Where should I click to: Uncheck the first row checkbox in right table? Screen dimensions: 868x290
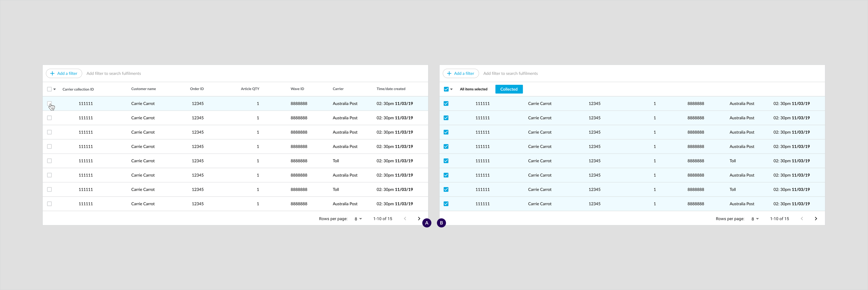tap(446, 103)
